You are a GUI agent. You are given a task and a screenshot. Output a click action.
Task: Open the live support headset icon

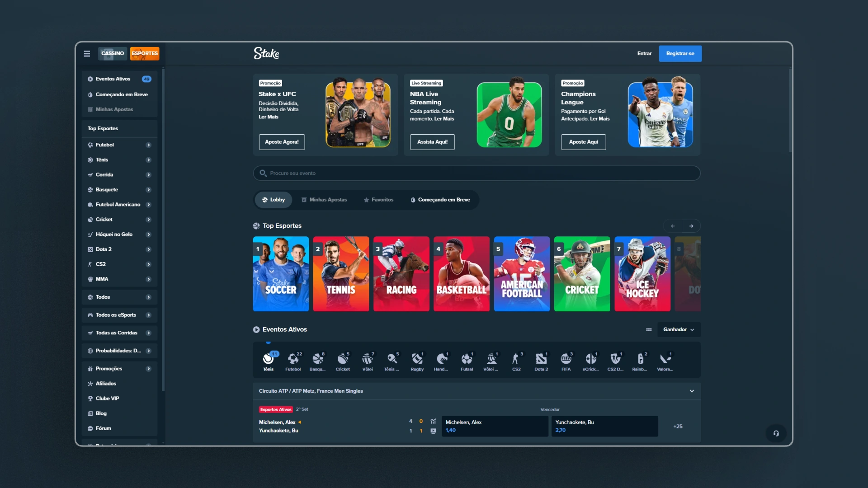pos(776,433)
